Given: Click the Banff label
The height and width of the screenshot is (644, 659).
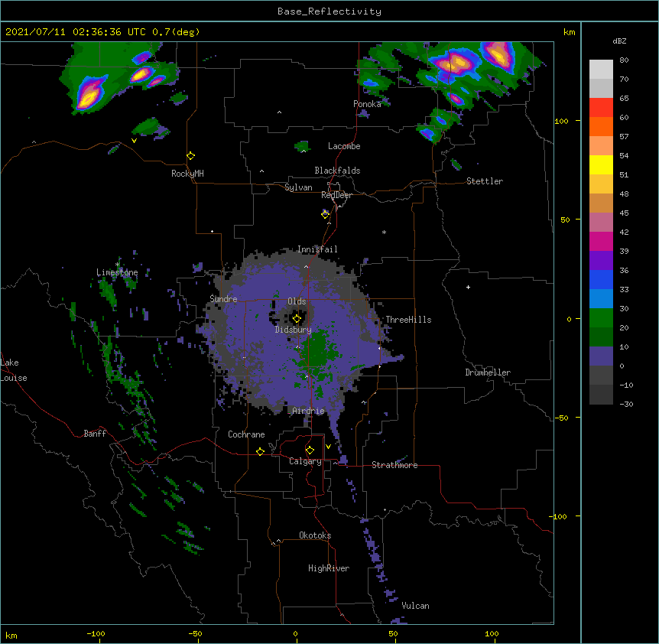Looking at the screenshot, I should click(x=95, y=434).
